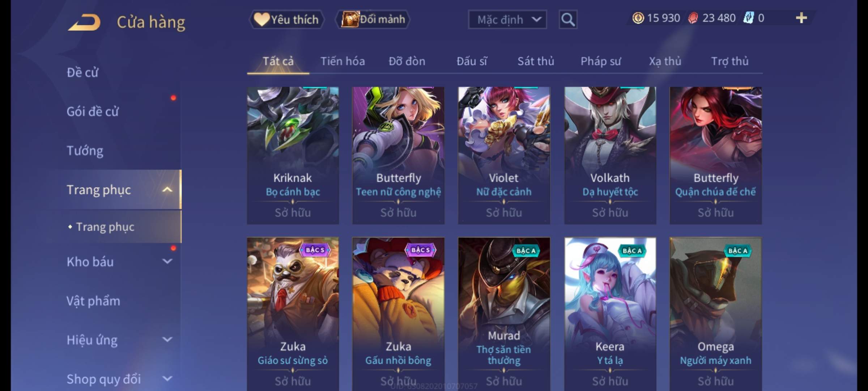The image size is (868, 391).
Task: Select the Violet Nữ đặc cảnh skin
Action: click(x=504, y=155)
